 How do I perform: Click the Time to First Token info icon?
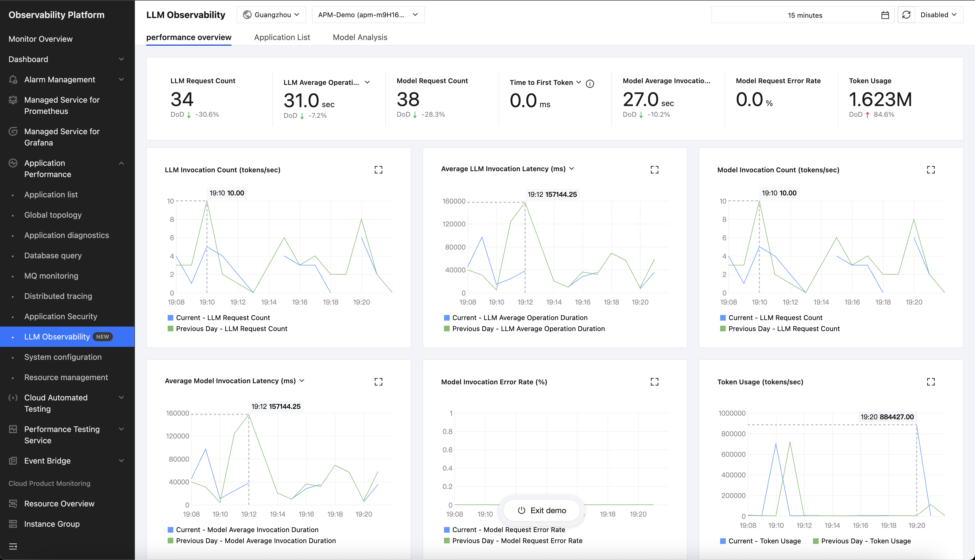[x=590, y=83]
